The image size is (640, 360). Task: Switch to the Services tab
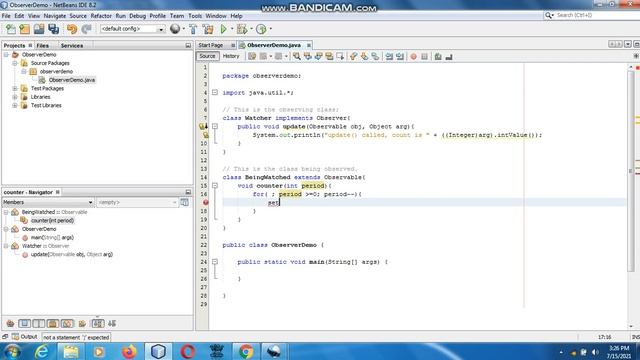[x=72, y=45]
